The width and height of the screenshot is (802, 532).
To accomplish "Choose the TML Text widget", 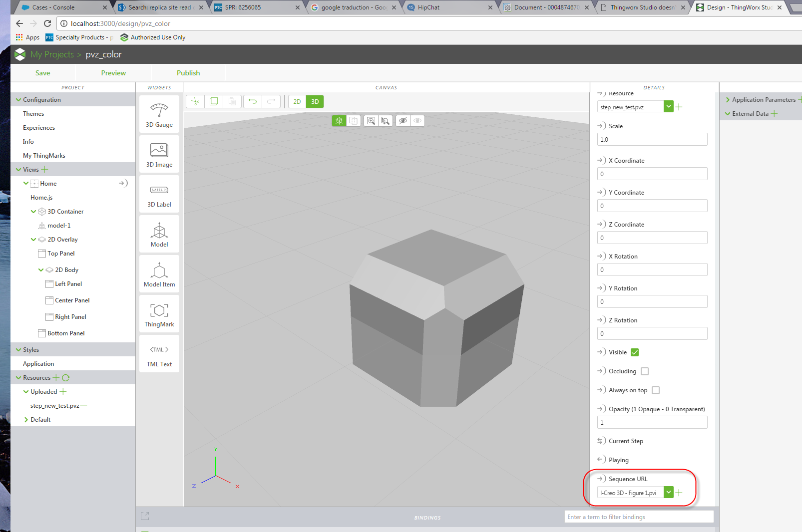I will point(159,354).
